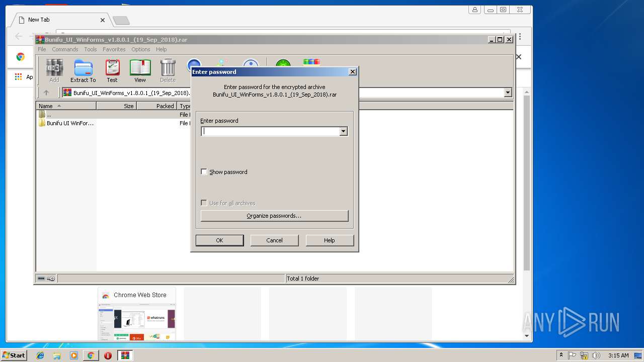
Task: Confirm the password with OK
Action: 219,240
